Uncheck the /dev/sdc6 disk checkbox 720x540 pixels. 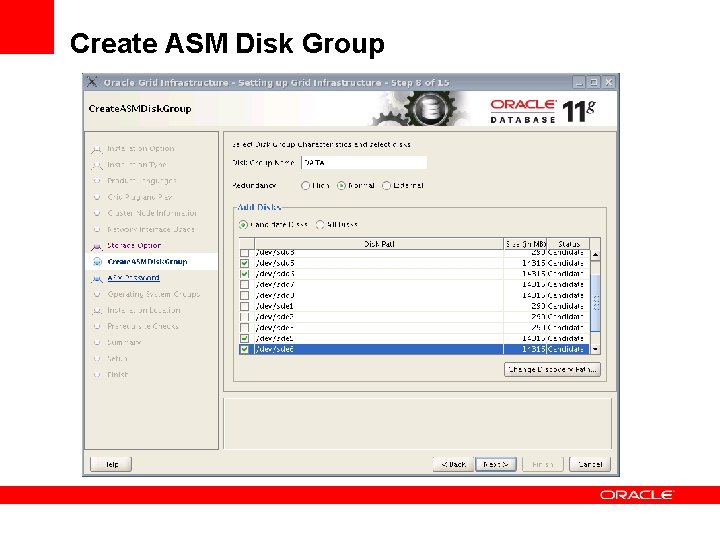pyautogui.click(x=244, y=274)
